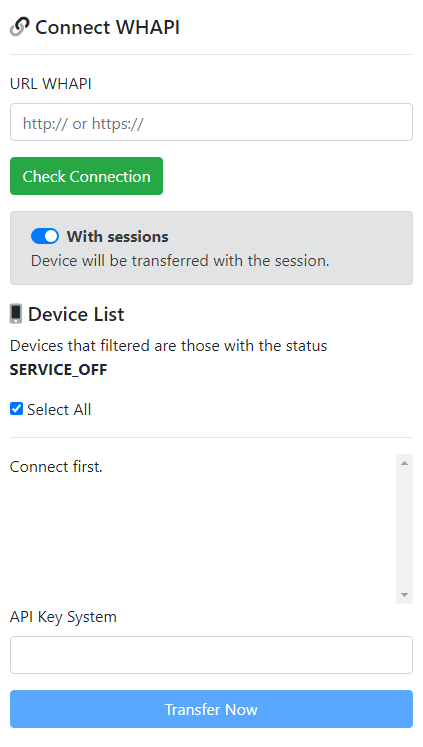Click the device list scrollbar down arrow
The width and height of the screenshot is (423, 747).
tap(404, 595)
